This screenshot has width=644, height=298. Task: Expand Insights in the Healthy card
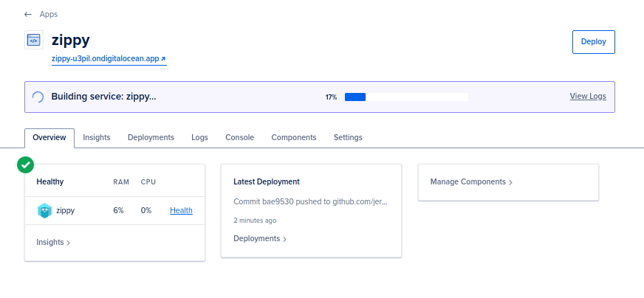point(53,242)
